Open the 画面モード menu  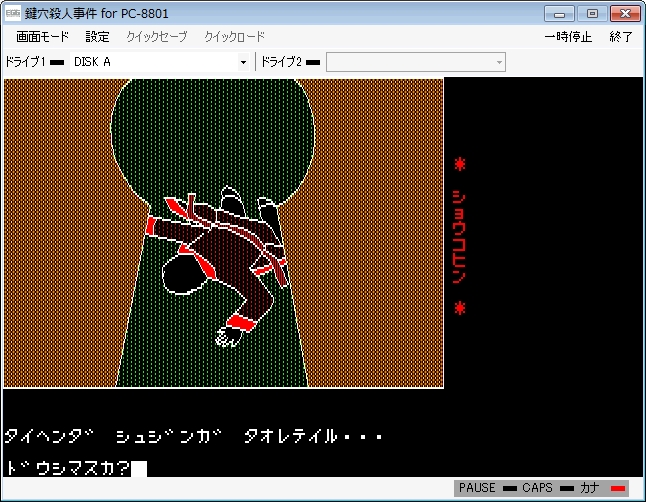pos(42,37)
